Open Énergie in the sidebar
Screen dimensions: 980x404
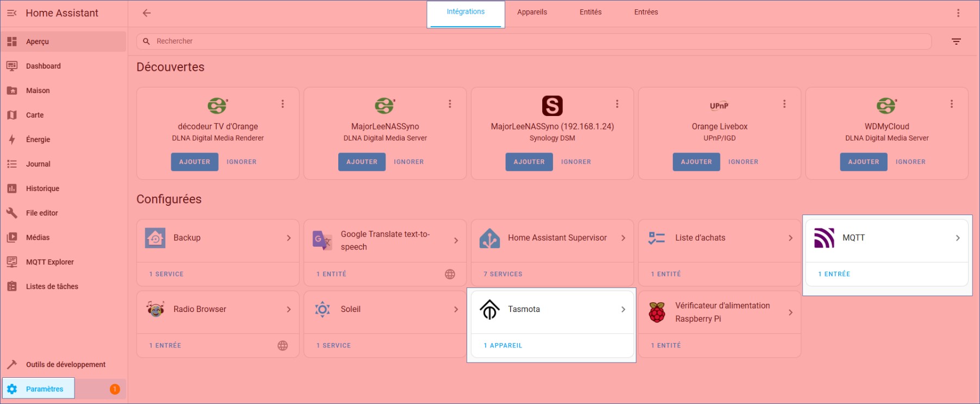[64, 139]
